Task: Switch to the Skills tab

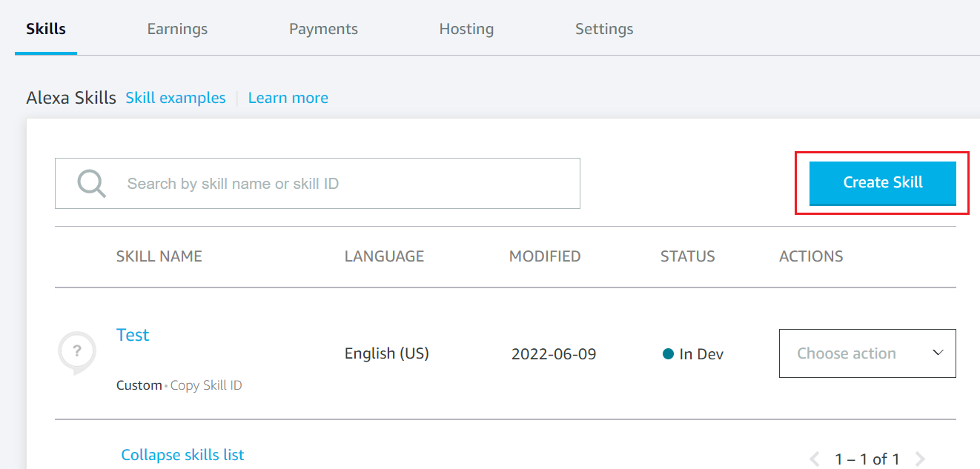Action: click(46, 29)
